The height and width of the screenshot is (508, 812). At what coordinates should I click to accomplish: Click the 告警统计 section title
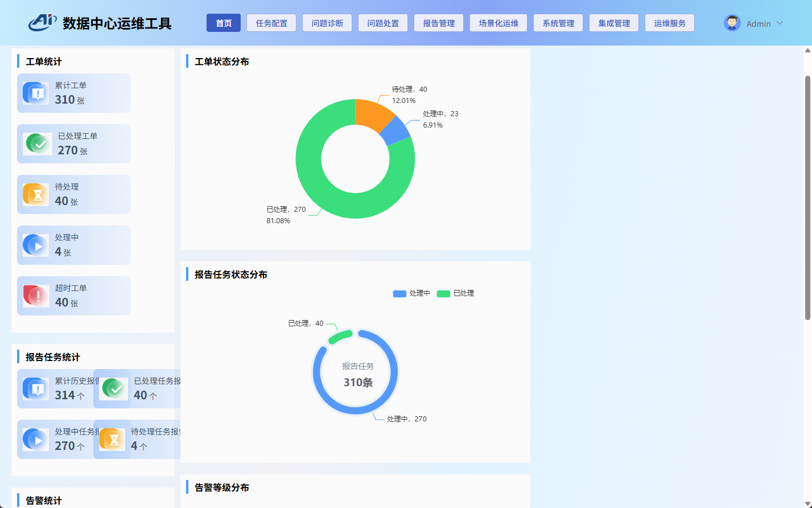(x=44, y=501)
